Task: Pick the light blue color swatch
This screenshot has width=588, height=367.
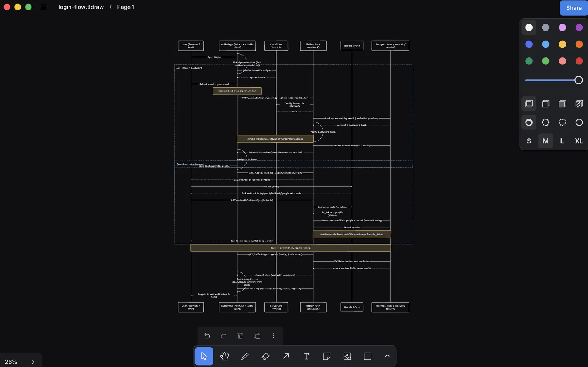Action: point(545,44)
